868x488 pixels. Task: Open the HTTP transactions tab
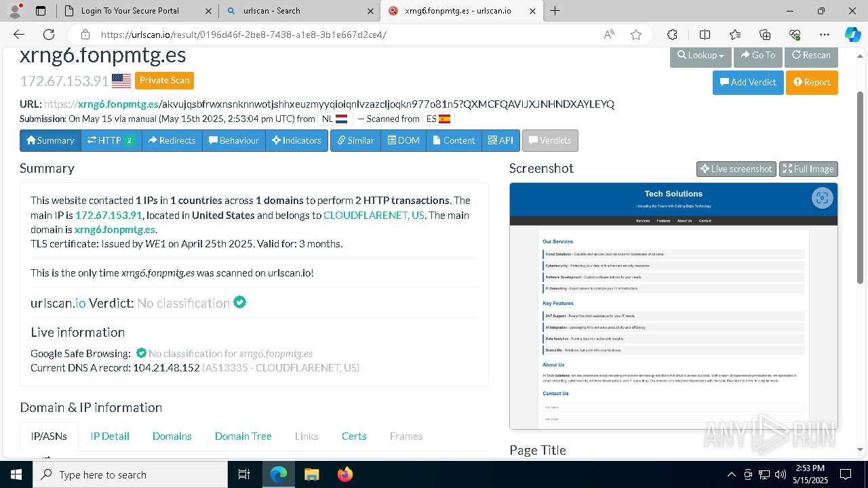point(111,140)
